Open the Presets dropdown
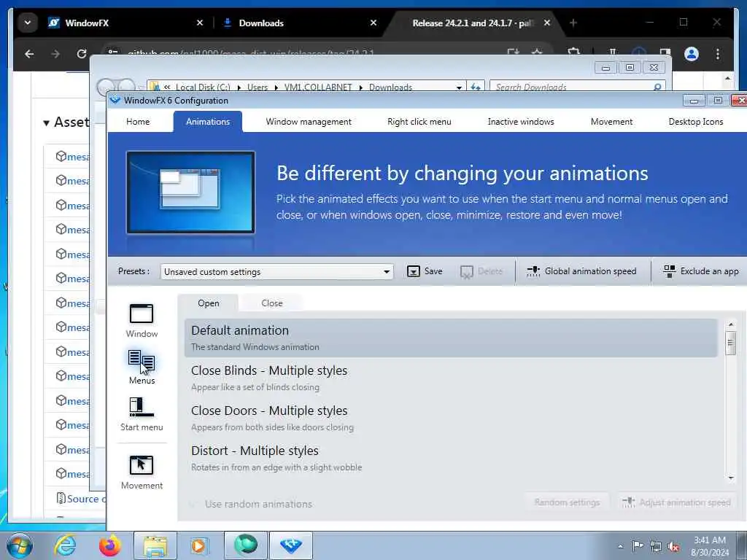Screen dimensions: 747x560 pyautogui.click(x=276, y=272)
